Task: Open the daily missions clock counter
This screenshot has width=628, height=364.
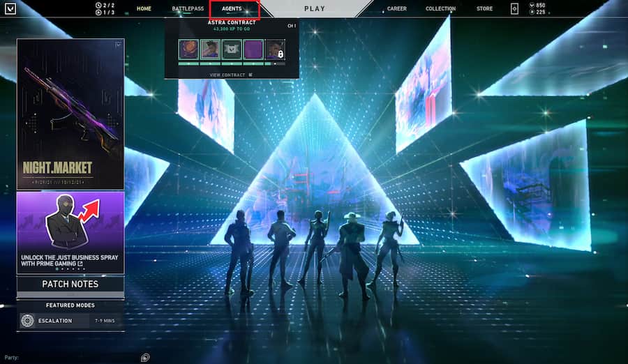Action: pos(105,5)
